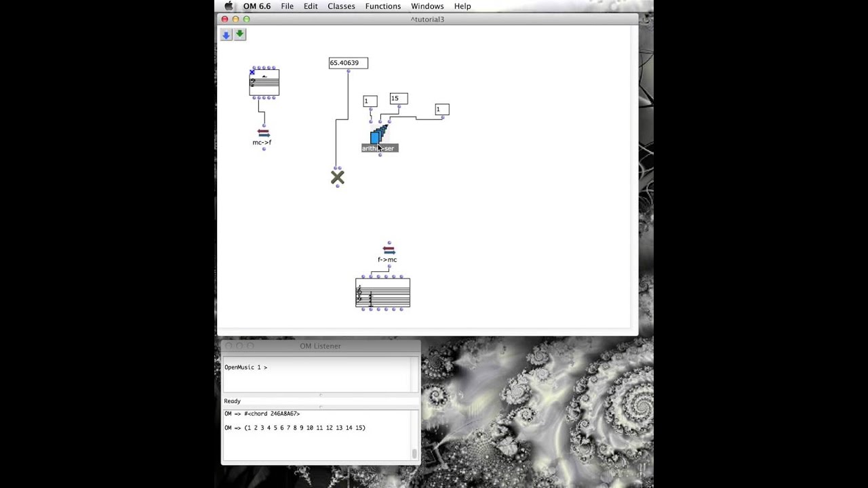Viewport: 868px width, 488px height.
Task: Click the OM Listener window title bar
Action: (x=320, y=346)
